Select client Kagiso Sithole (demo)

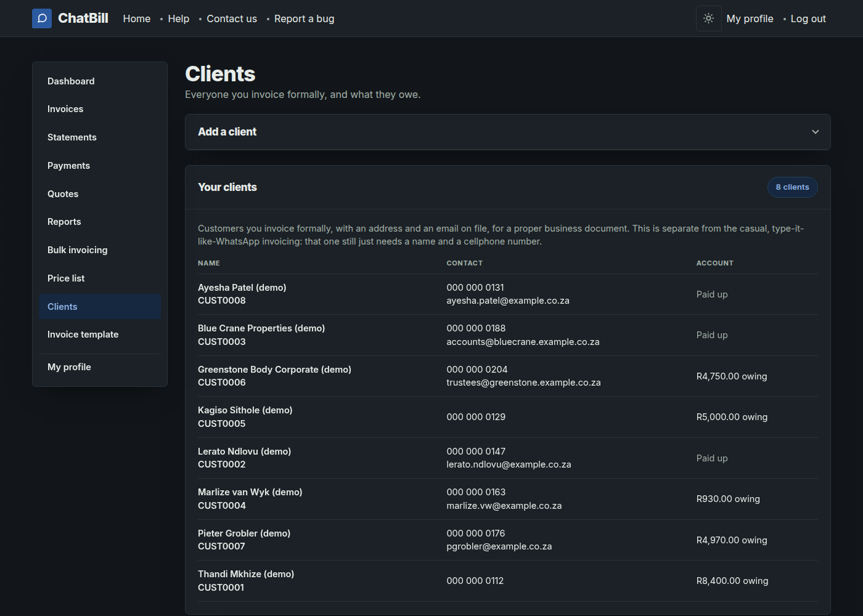click(245, 410)
